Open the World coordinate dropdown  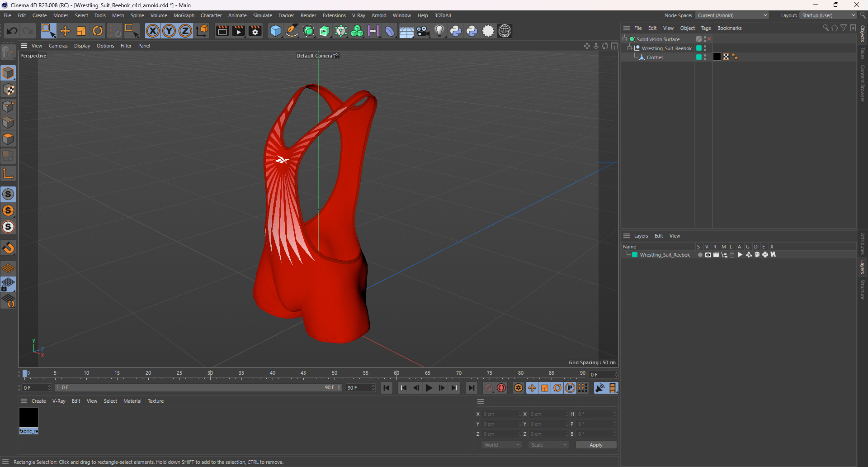501,445
